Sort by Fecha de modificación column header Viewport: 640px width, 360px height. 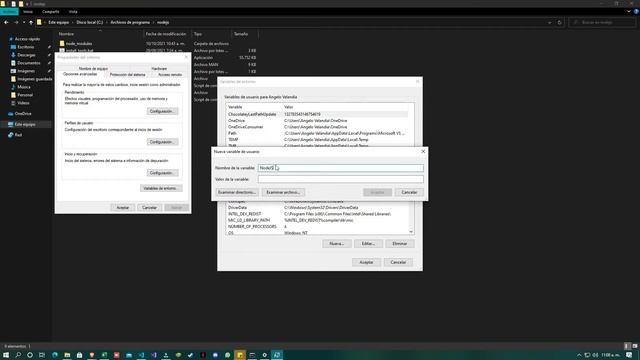(166, 34)
